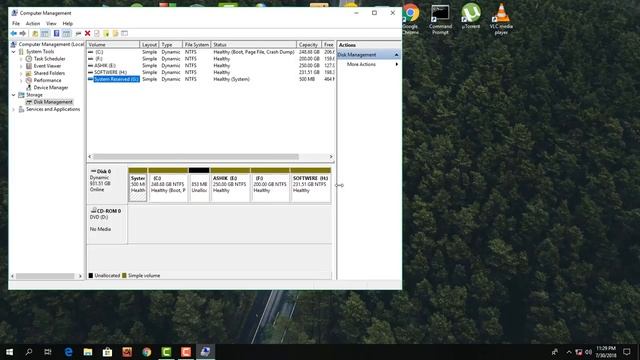Collapse the System Tools tree node
Image resolution: width=640 pixels, height=360 pixels.
(x=13, y=52)
